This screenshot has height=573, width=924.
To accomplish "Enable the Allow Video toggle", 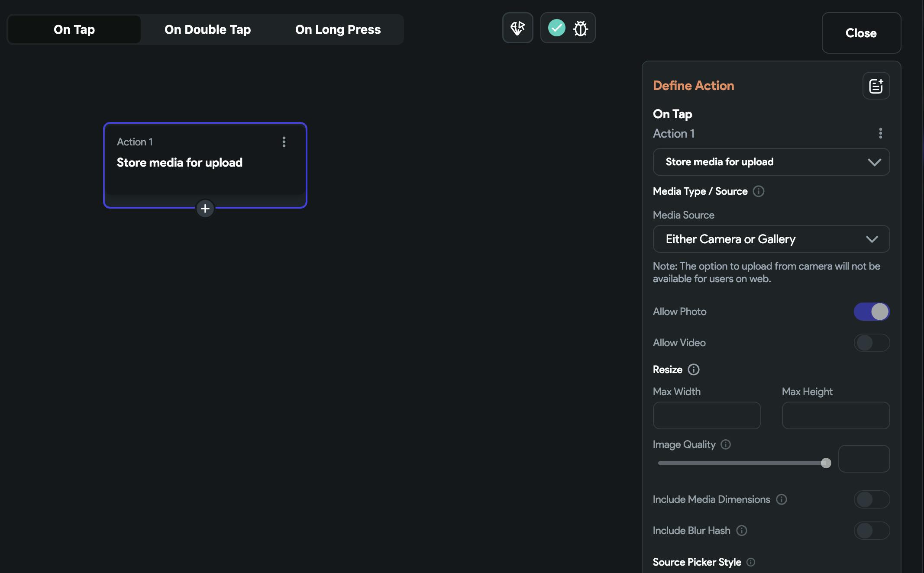I will click(x=871, y=343).
